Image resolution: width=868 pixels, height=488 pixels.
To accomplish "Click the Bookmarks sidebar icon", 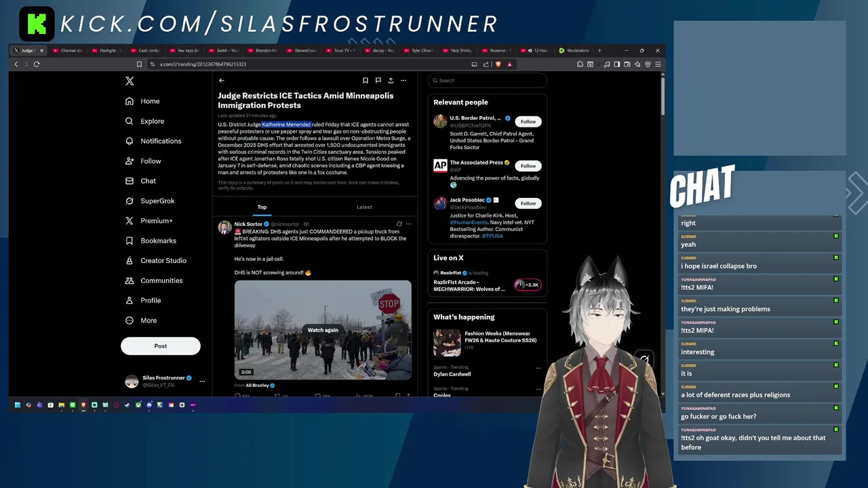I will pyautogui.click(x=130, y=241).
